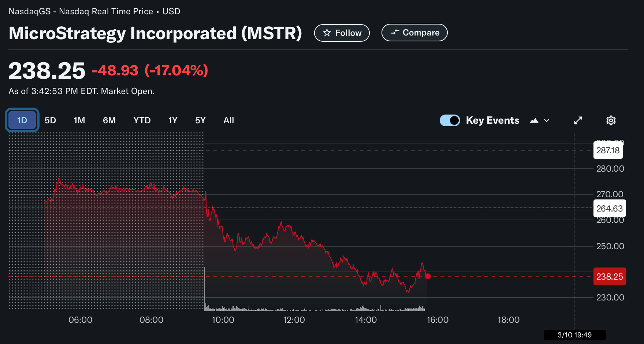644x344 pixels.
Task: Click the mountain chart type icon
Action: 534,120
